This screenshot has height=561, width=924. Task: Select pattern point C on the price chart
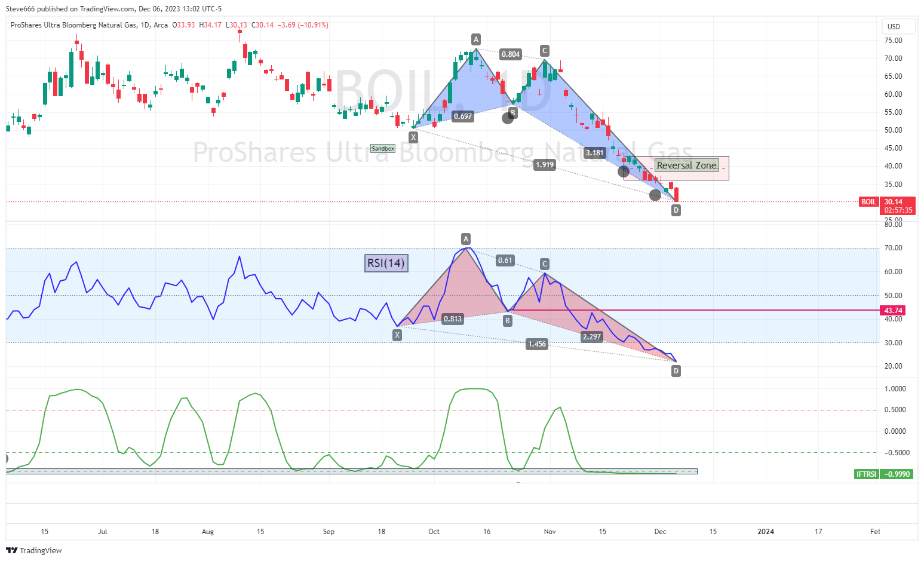(x=545, y=50)
